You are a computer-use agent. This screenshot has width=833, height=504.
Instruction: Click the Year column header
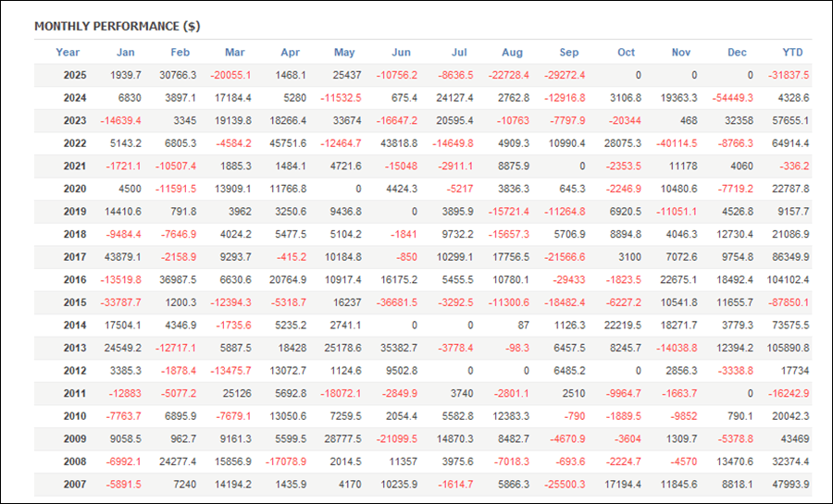coord(68,53)
